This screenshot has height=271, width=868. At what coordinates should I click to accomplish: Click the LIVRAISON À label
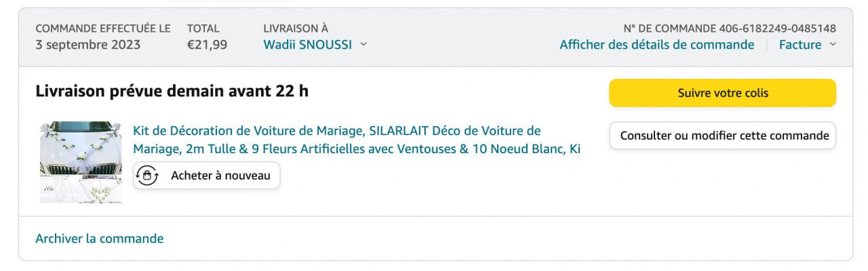[x=296, y=28]
